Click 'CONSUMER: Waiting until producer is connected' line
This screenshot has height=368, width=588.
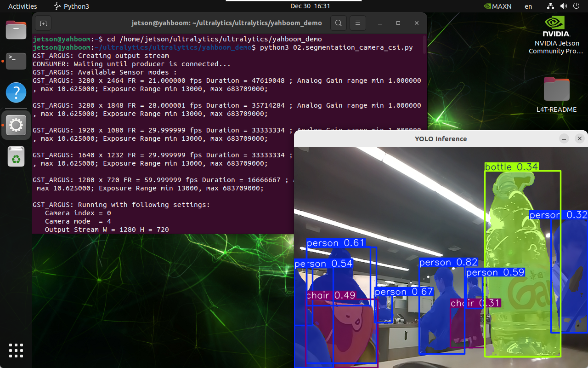131,64
